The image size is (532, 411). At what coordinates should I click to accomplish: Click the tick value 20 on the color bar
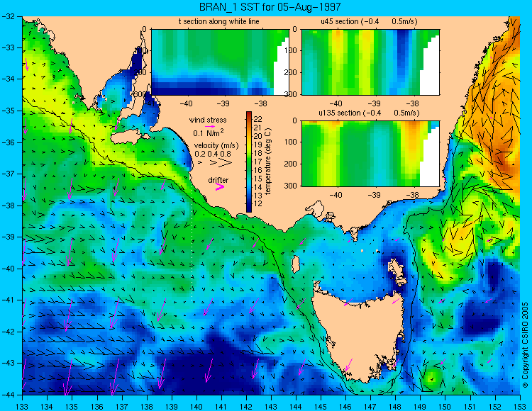coord(258,136)
